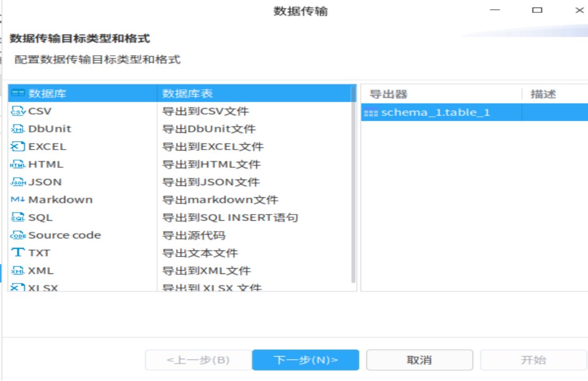Viewport: 588px width, 381px height.
Task: Click the JSON format icon
Action: click(x=18, y=182)
